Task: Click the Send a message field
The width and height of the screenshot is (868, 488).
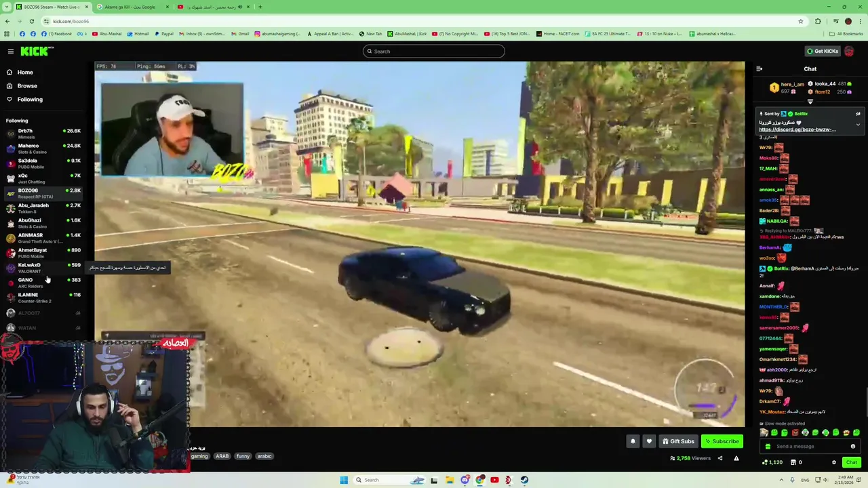Action: click(x=810, y=446)
